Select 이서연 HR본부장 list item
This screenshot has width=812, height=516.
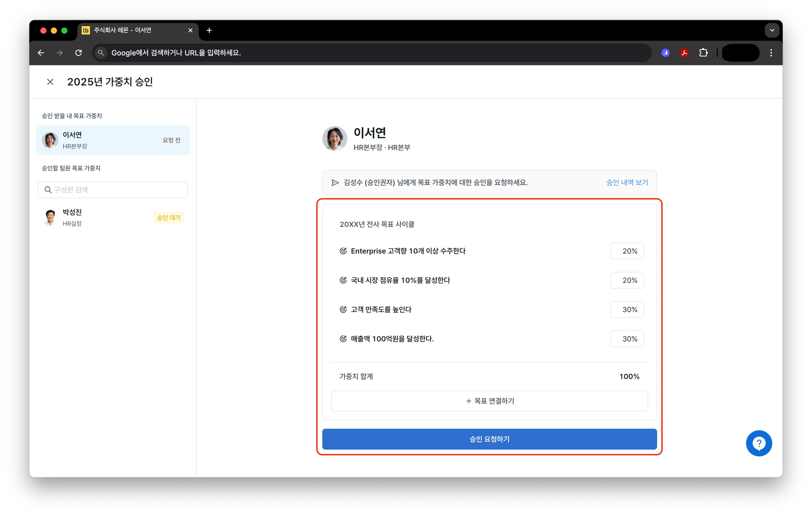pyautogui.click(x=113, y=140)
